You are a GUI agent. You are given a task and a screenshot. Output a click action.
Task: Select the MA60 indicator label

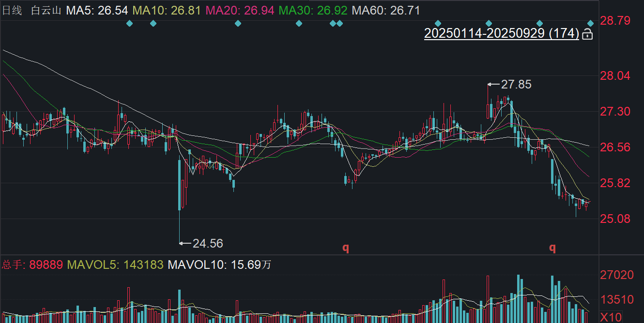coord(386,10)
